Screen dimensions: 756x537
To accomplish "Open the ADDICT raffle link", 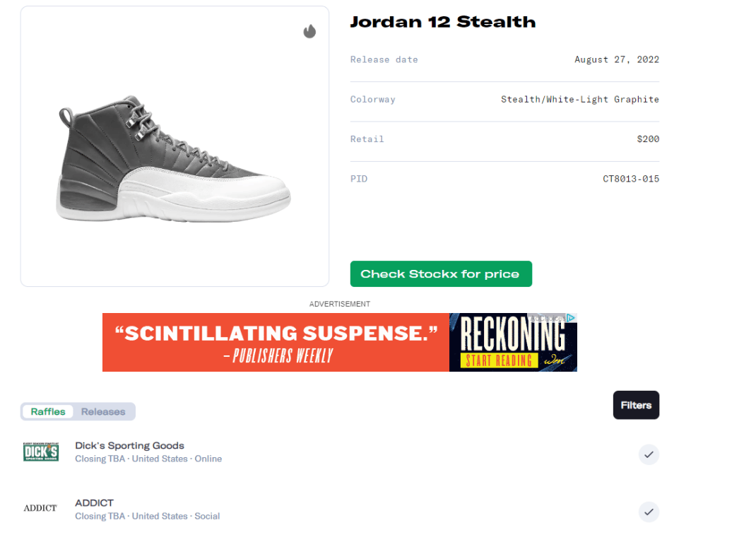I will coord(95,503).
